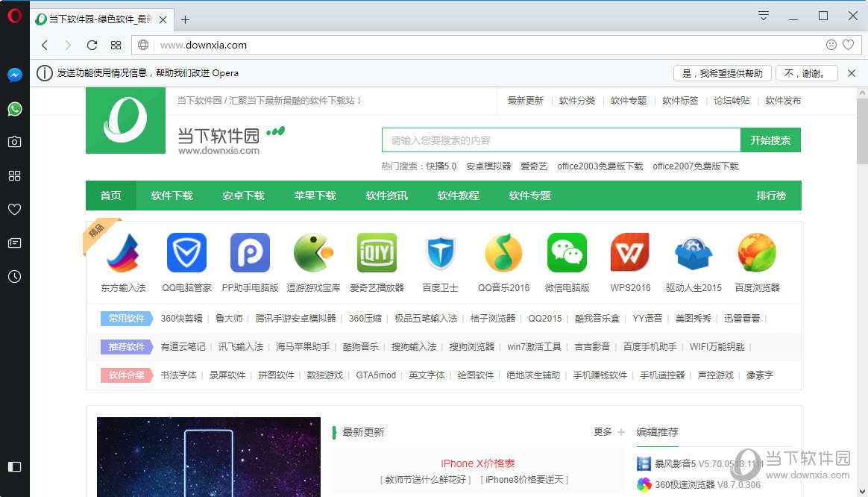Click the 360快剪辑 link
868x497 pixels.
[181, 319]
